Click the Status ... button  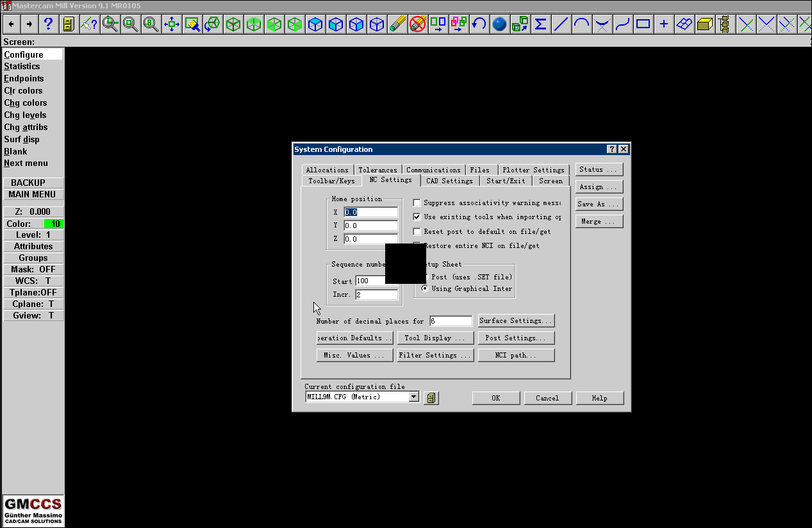coord(599,170)
